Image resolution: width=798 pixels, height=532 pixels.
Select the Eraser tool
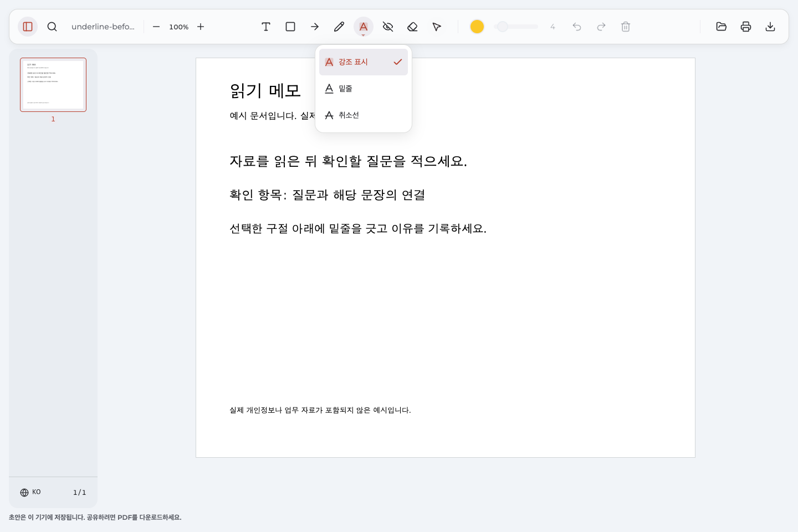click(x=412, y=27)
